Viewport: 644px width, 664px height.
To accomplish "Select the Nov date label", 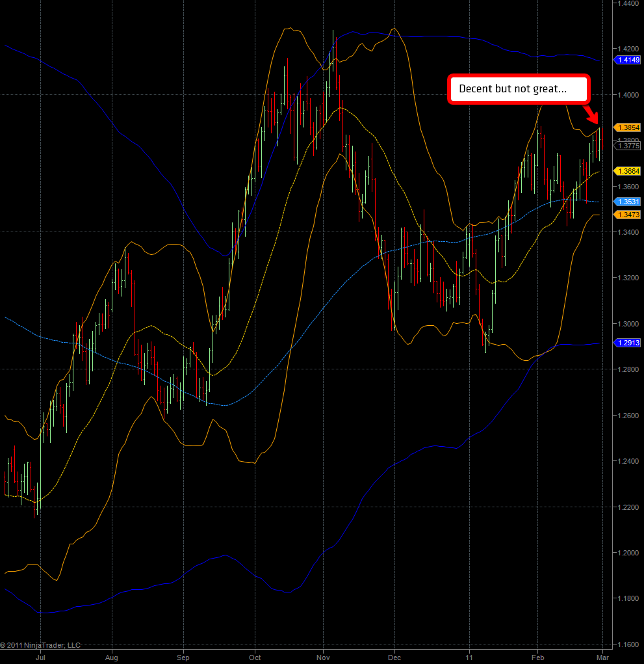I will point(323,657).
